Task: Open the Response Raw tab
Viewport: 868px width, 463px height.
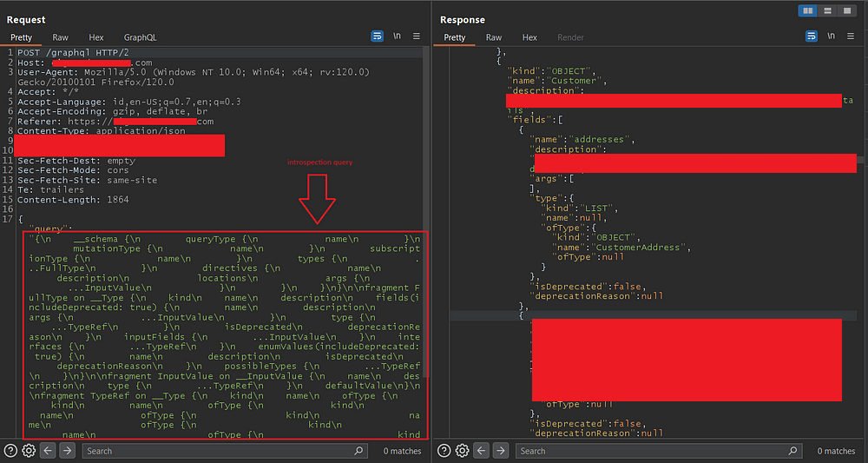Action: 494,37
